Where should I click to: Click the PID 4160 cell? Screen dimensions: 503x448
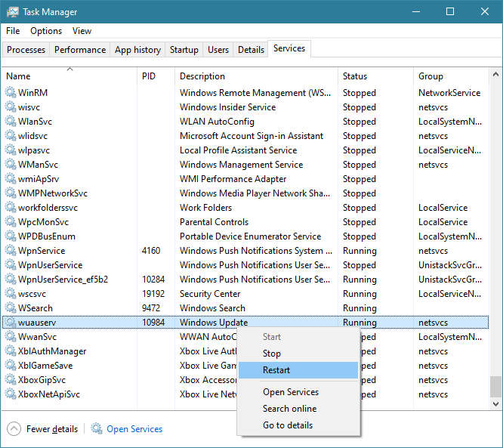point(151,251)
